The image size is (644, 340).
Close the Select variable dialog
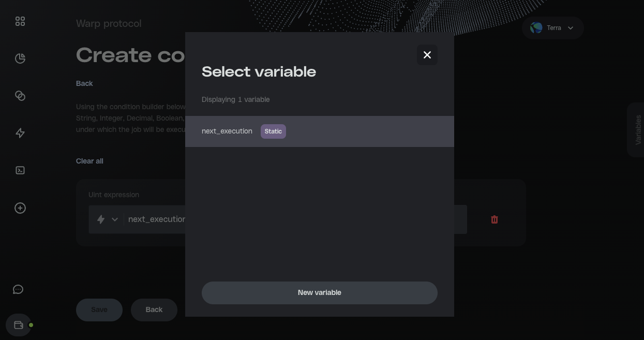[427, 55]
